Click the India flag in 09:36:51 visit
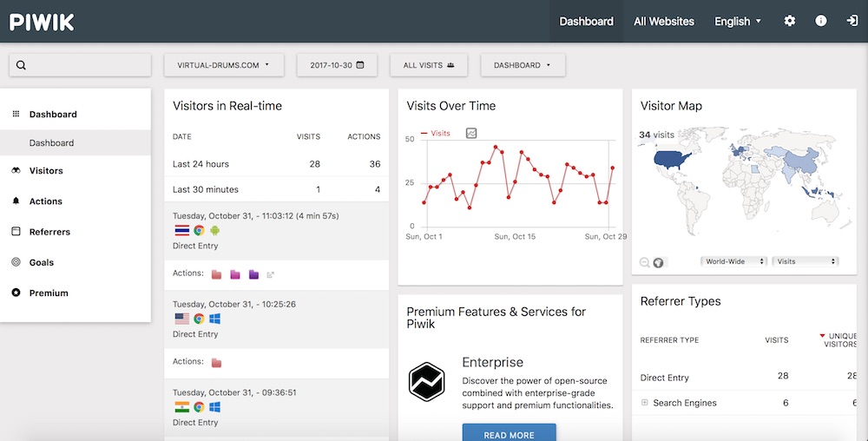The width and height of the screenshot is (868, 441). 181,406
